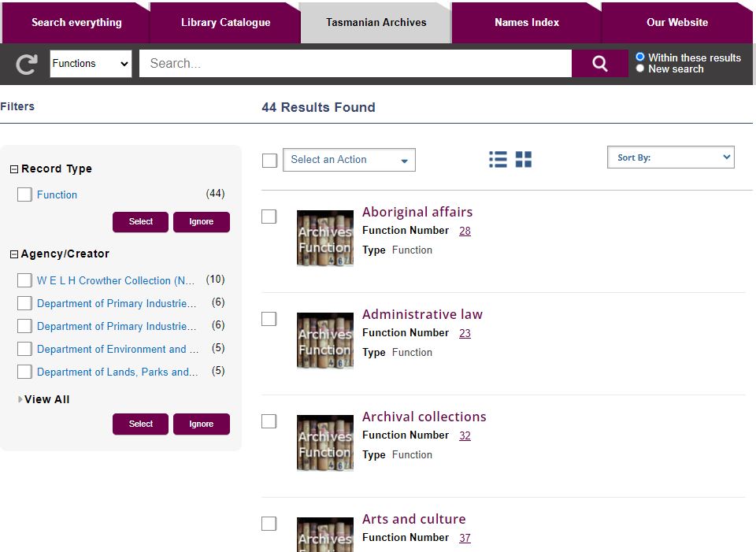Viewport: 756px width, 552px height.
Task: Click the reset search refresh icon
Action: [x=27, y=64]
